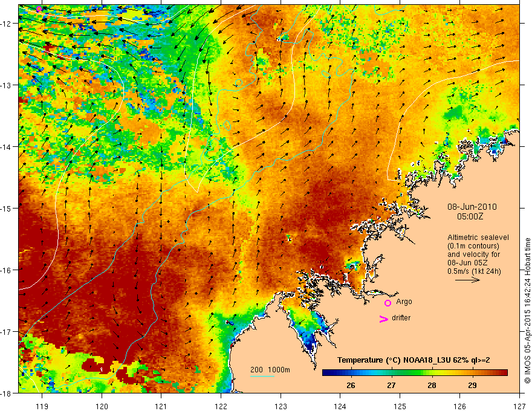Click the cyan 200 1000m contour legend line
Screen dimensions: 532x411
262,376
